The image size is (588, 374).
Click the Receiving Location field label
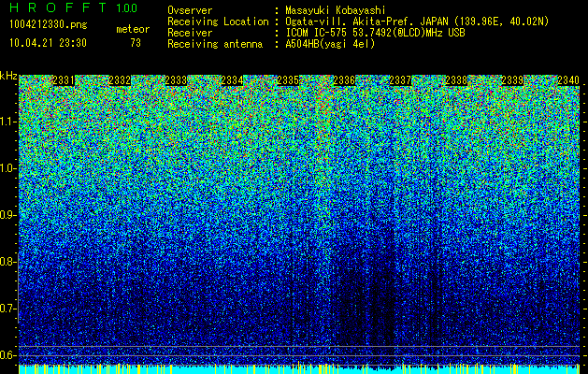pyautogui.click(x=218, y=22)
